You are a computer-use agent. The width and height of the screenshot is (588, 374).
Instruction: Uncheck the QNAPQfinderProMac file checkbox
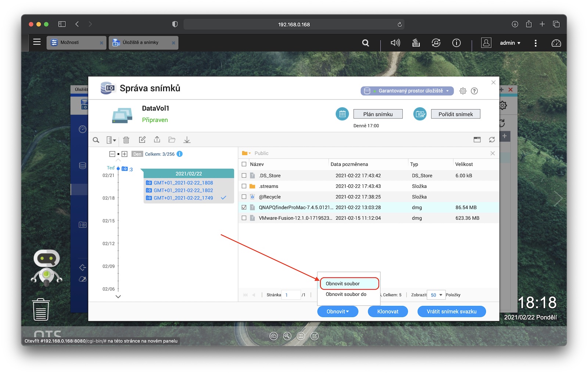click(x=244, y=208)
